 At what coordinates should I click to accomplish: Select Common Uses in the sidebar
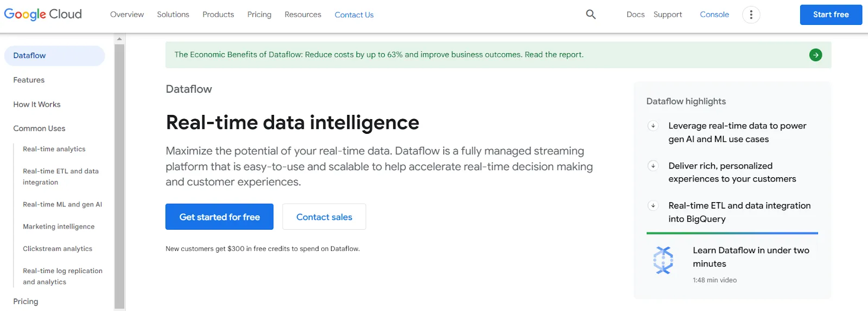point(39,128)
